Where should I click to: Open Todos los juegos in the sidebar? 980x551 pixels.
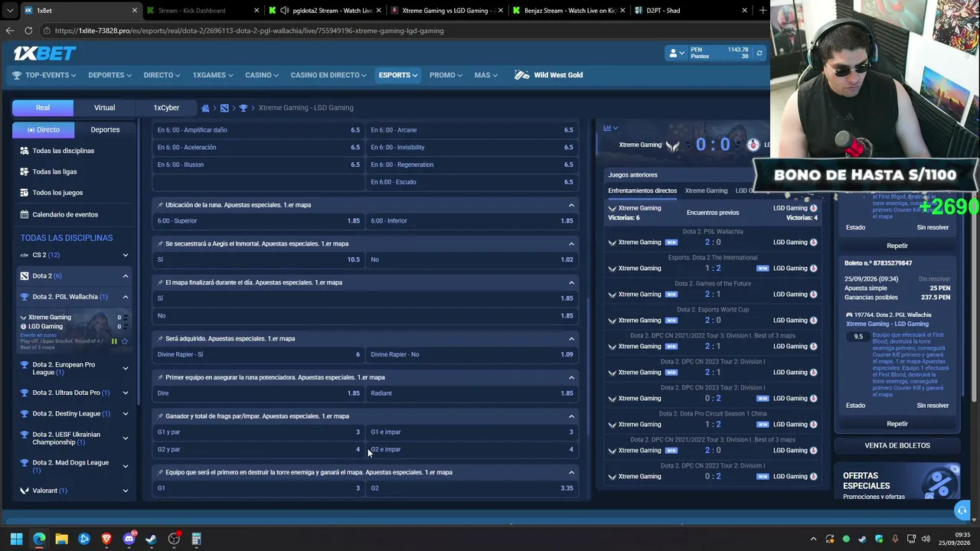click(74, 193)
